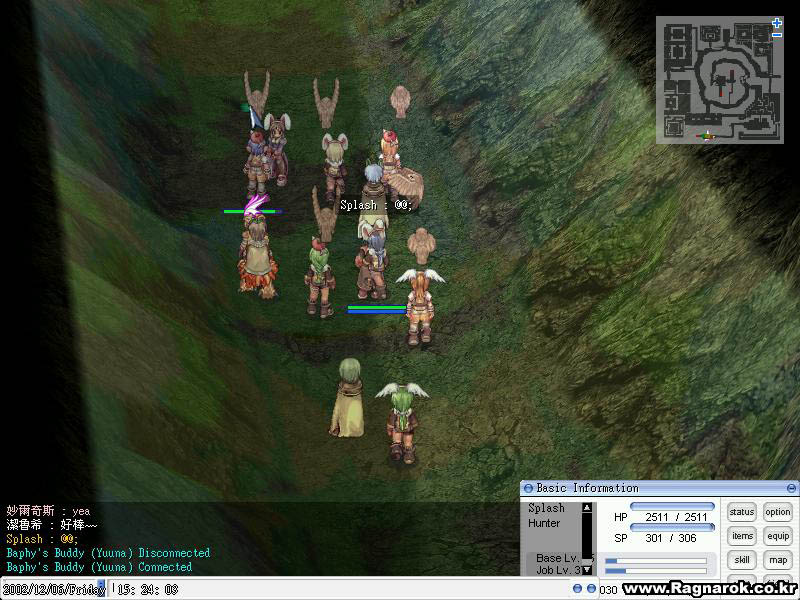Image resolution: width=800 pixels, height=600 pixels.
Task: Click the "Splash : @@;" speech text above the character
Action: (x=376, y=206)
